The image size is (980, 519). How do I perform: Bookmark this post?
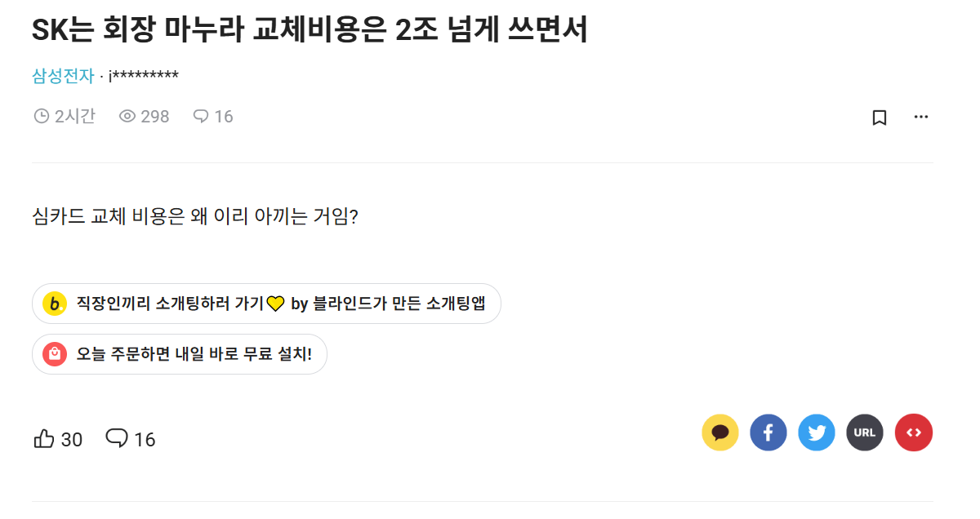tap(880, 118)
